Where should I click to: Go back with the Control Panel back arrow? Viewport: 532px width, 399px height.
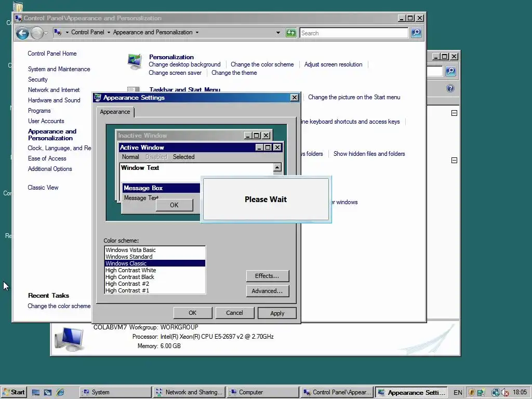pyautogui.click(x=22, y=33)
